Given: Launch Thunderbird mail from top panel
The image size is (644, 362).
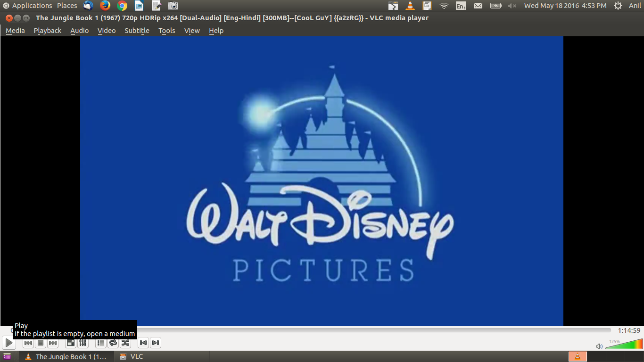Looking at the screenshot, I should (x=88, y=6).
